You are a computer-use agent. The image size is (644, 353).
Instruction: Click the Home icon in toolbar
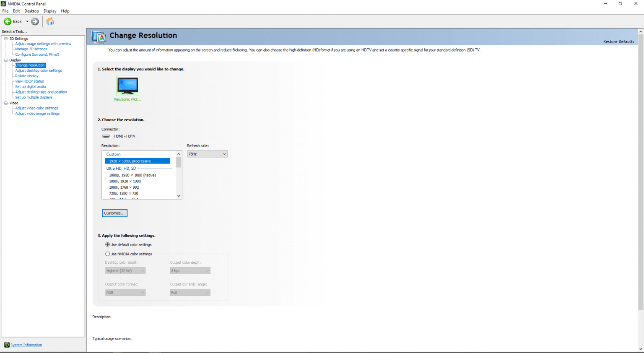[50, 21]
